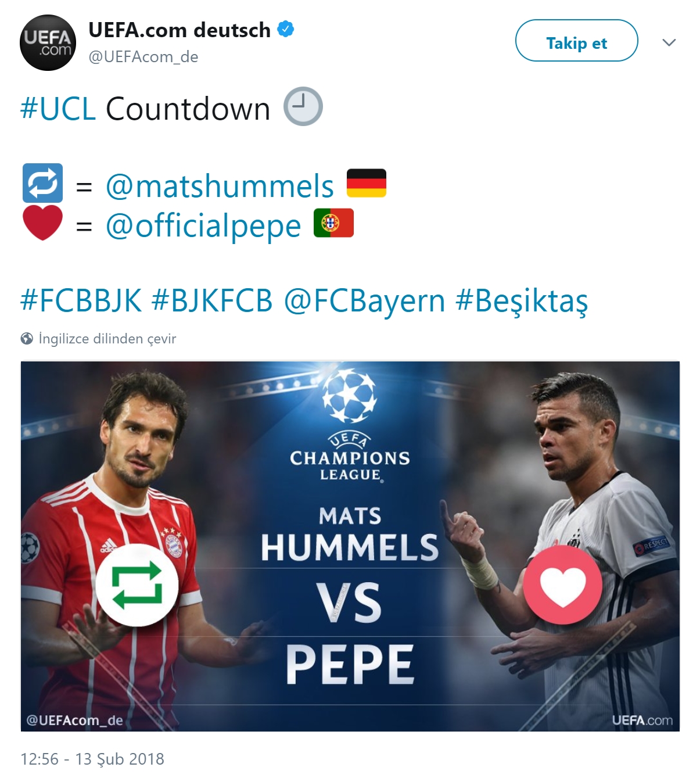Click the 12:56 - 13 Şub 2018 timestamp
The height and width of the screenshot is (778, 700).
92,759
